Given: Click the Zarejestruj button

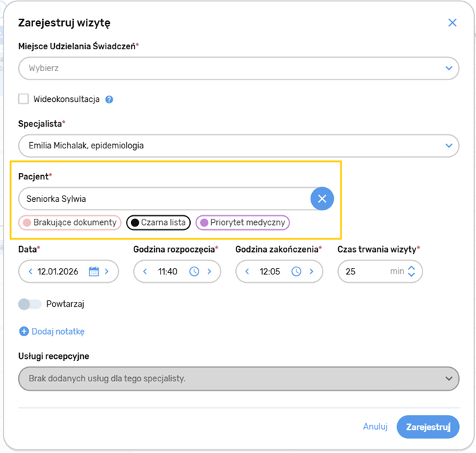Looking at the screenshot, I should (x=427, y=426).
